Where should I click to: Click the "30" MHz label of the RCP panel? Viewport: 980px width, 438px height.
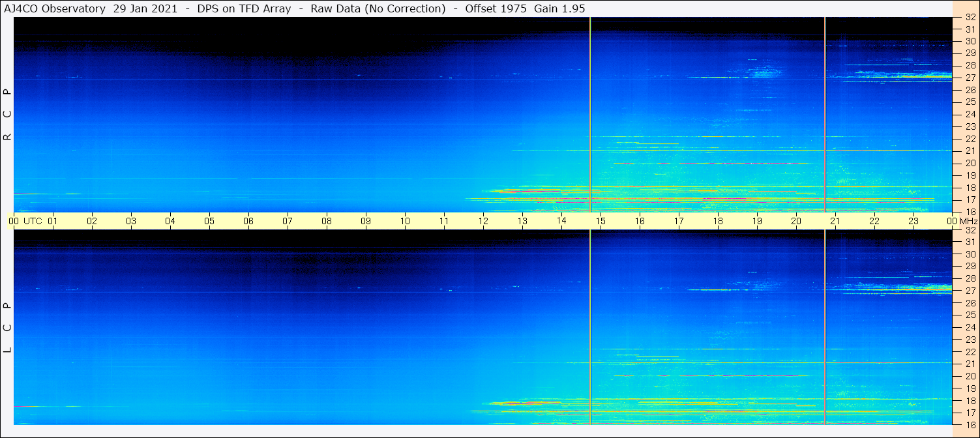tap(970, 41)
